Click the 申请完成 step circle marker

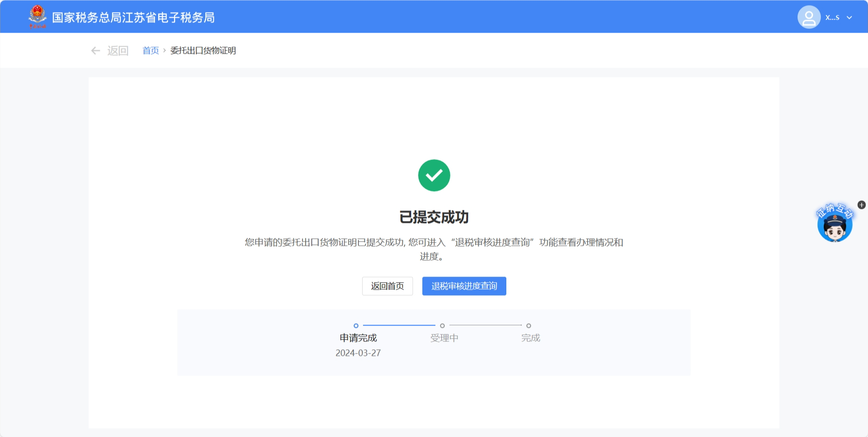356,326
